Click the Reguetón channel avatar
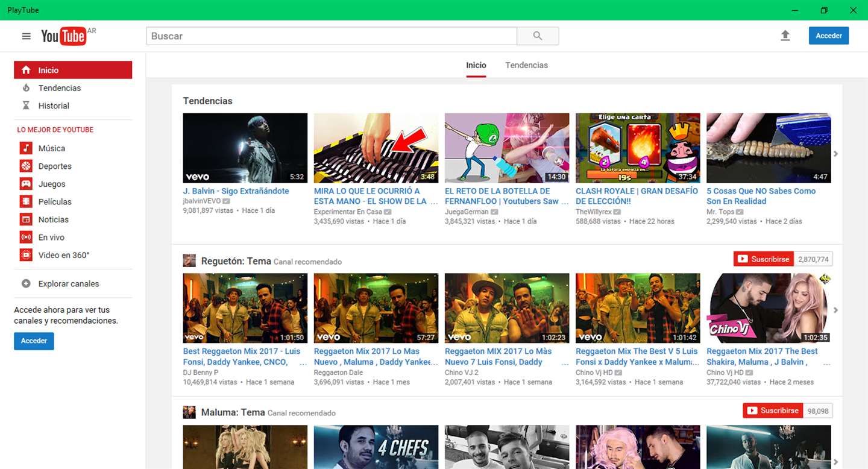Image resolution: width=868 pixels, height=469 pixels. click(x=189, y=260)
